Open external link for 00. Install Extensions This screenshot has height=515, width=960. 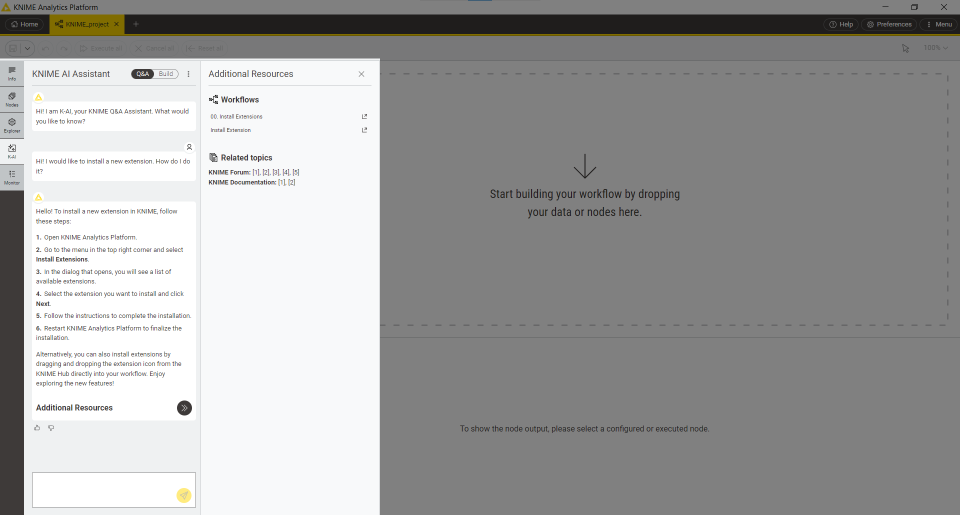(364, 116)
